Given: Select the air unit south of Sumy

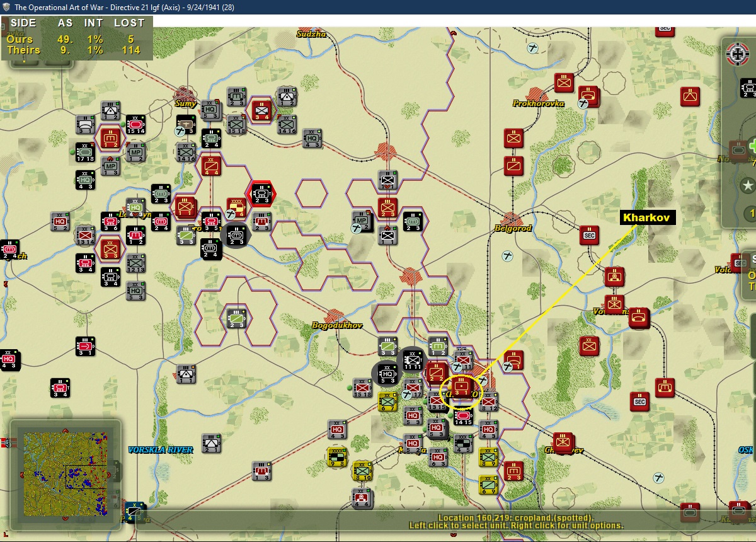Looking at the screenshot, I should tap(186, 124).
